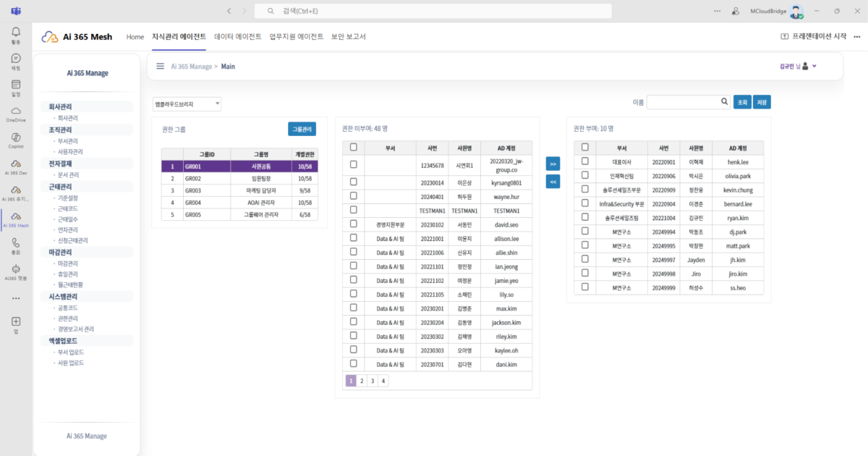Click the 저장 save button
The image size is (868, 456).
point(762,102)
